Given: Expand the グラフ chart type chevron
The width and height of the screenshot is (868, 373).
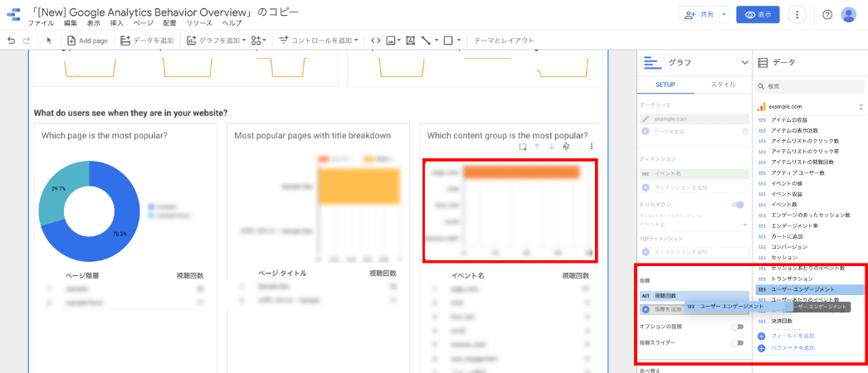Looking at the screenshot, I should coord(744,63).
